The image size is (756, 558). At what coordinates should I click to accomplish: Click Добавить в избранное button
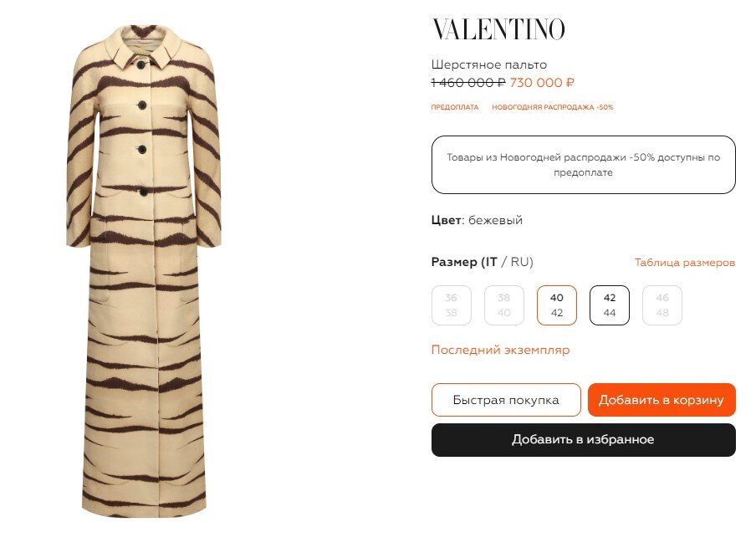[x=584, y=440]
